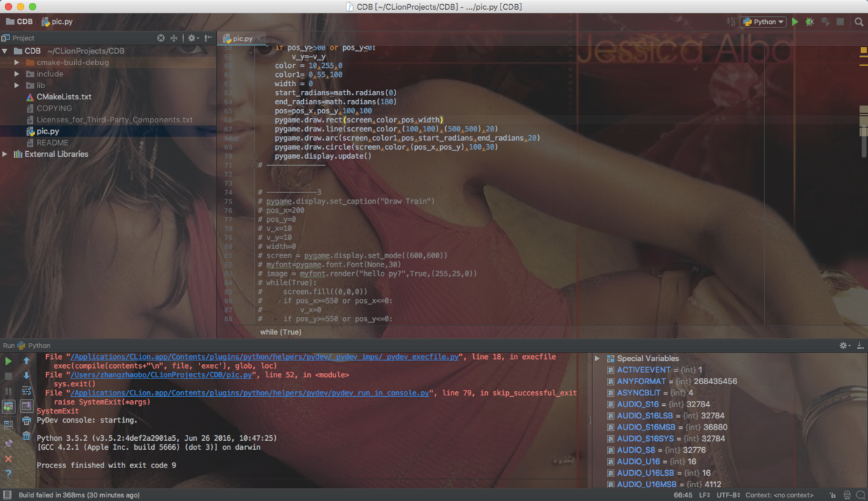Select the pic.py editor tab
Image resolution: width=868 pixels, height=501 pixels.
point(242,38)
